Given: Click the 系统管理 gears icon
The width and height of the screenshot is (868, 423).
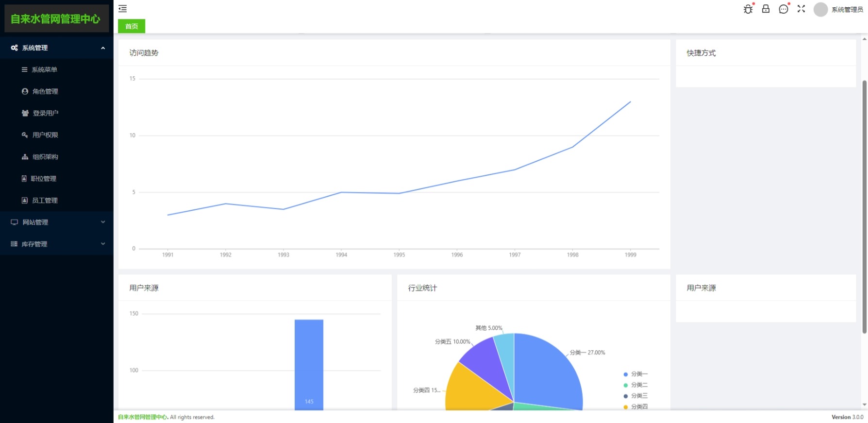Looking at the screenshot, I should (x=15, y=48).
